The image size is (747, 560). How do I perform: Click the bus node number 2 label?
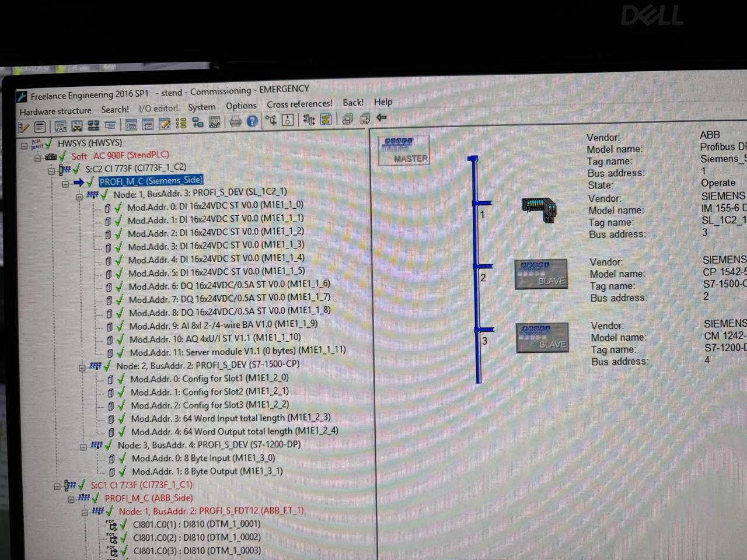point(483,278)
